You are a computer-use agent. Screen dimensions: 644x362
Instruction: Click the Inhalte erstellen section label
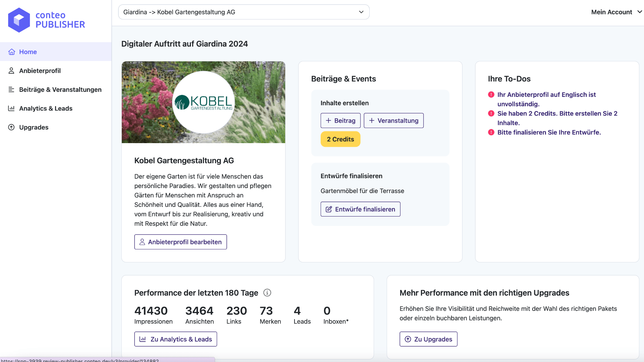pos(344,103)
